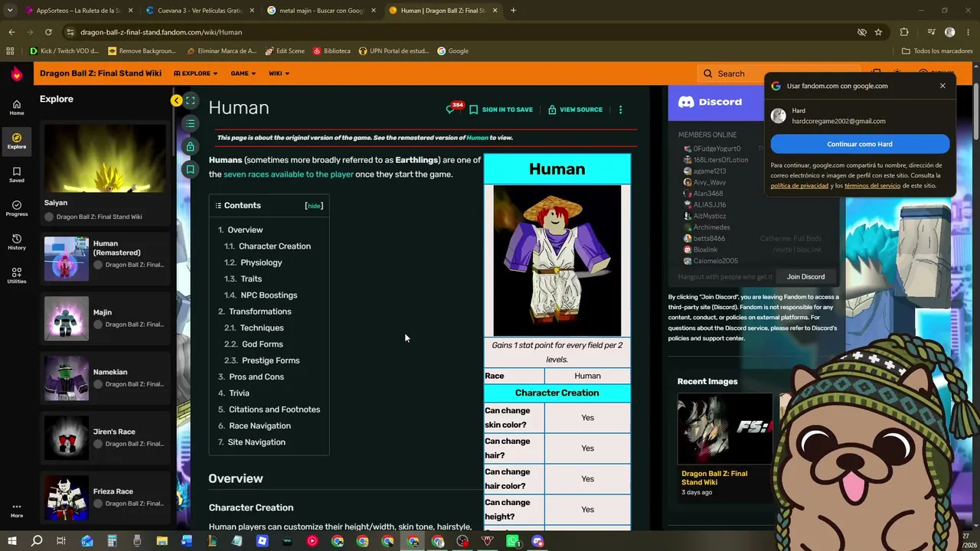Viewport: 980px width, 551px height.
Task: Jump to Character Creation in Contents
Action: point(275,246)
